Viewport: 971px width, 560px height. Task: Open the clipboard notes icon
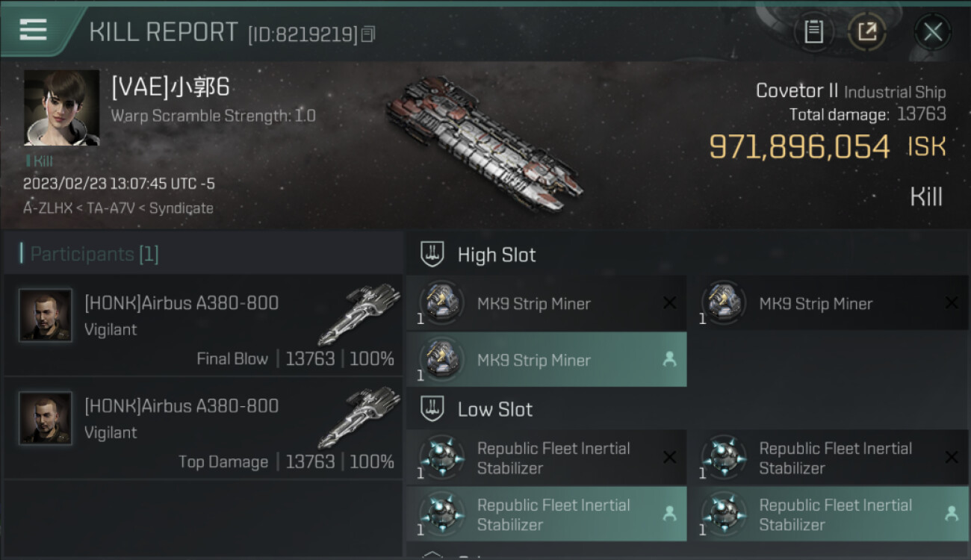[813, 31]
